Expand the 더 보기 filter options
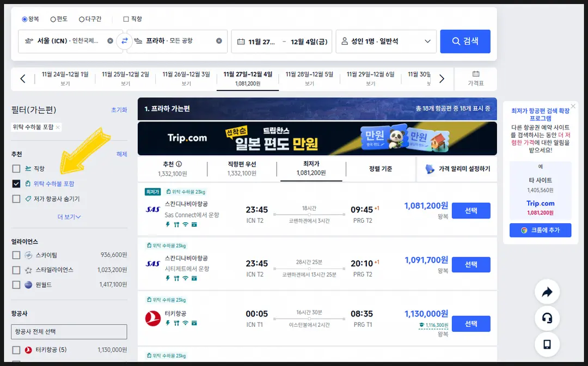Image resolution: width=588 pixels, height=366 pixels. coord(69,217)
